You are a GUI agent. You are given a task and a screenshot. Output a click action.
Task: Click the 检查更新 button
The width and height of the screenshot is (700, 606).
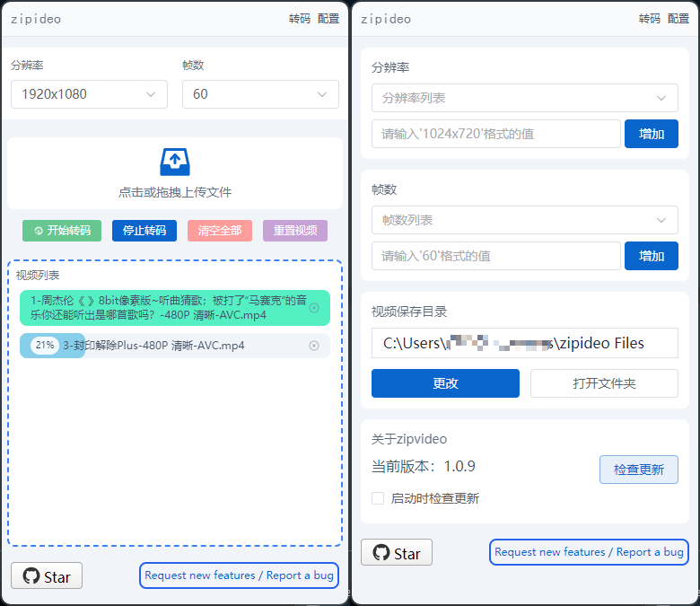click(639, 470)
